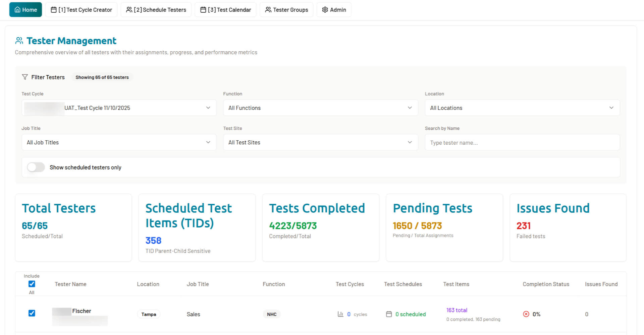This screenshot has height=335, width=644.
Task: Click the bar chart icon in Fischer's Test Cycles cell
Action: (x=340, y=314)
